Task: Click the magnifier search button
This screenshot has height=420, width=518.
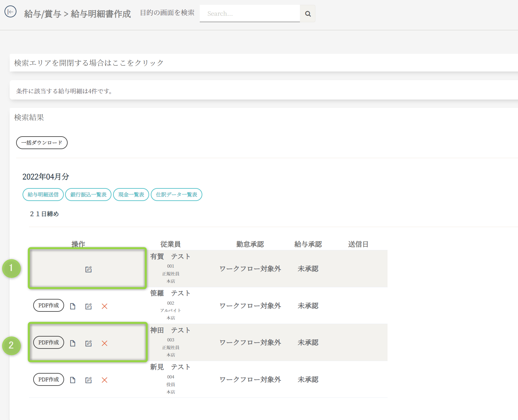Action: click(x=308, y=14)
